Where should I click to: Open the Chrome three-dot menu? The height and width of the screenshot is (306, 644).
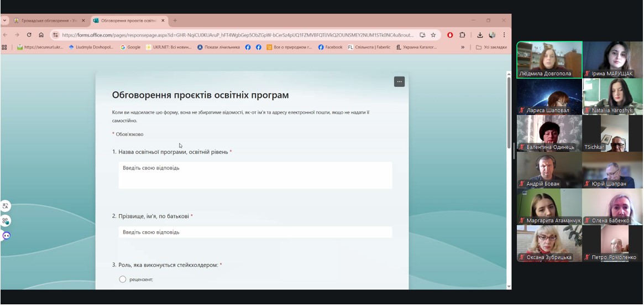pyautogui.click(x=504, y=35)
